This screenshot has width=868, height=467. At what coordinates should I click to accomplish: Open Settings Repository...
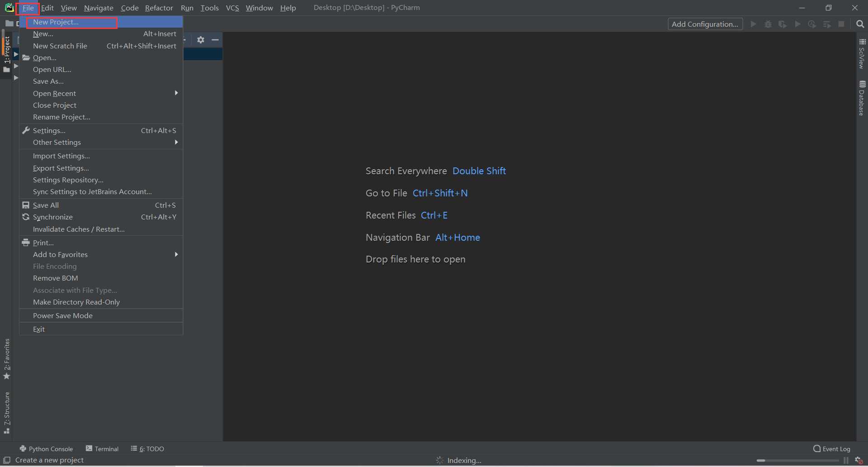[101, 180]
